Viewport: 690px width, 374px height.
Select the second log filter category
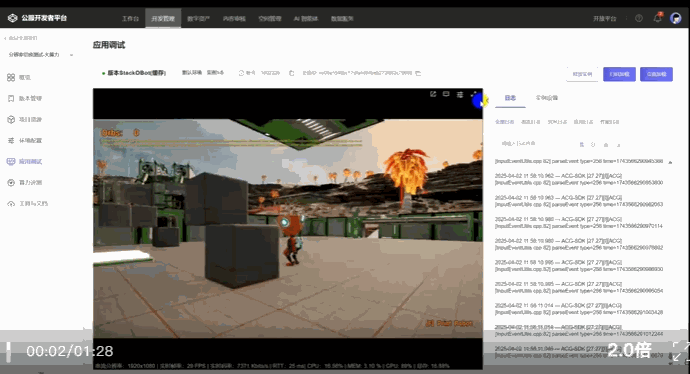(x=531, y=122)
